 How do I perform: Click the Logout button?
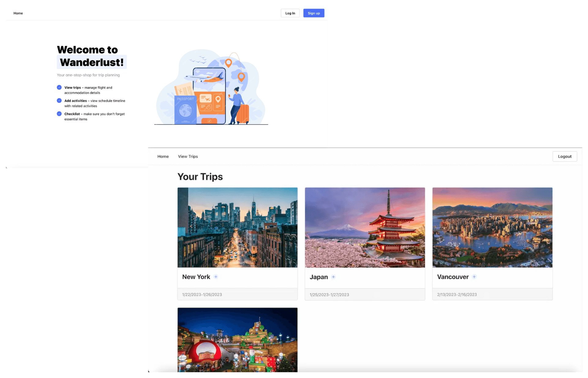[564, 156]
